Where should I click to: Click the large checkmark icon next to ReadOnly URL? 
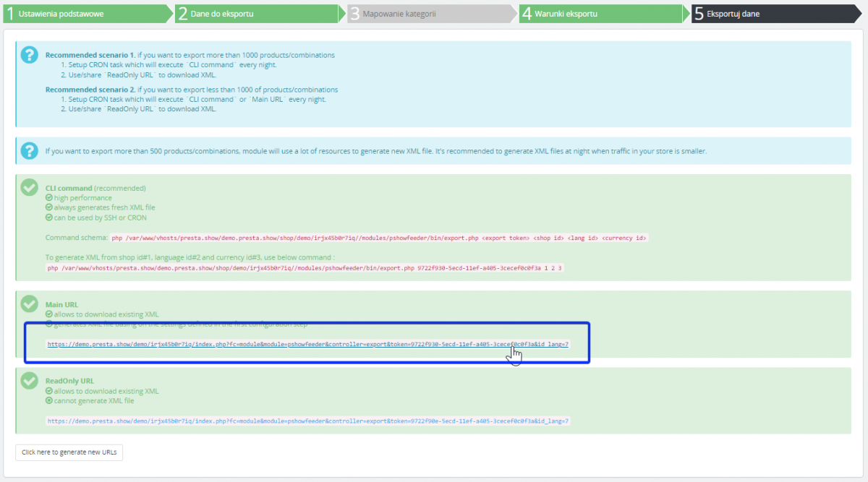30,380
